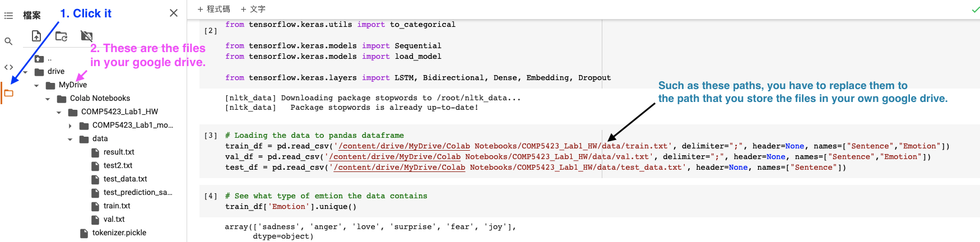980x242 pixels.
Task: Click the upload file icon
Action: pyautogui.click(x=36, y=36)
